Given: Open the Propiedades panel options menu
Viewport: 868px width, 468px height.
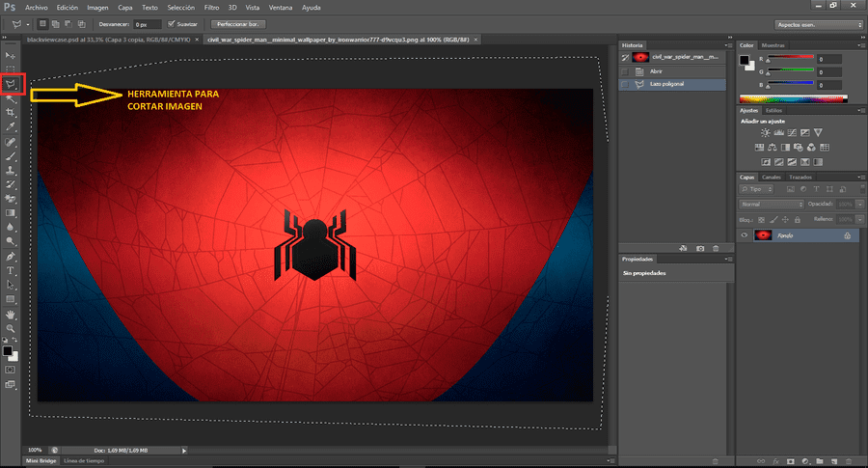Looking at the screenshot, I should (728, 260).
